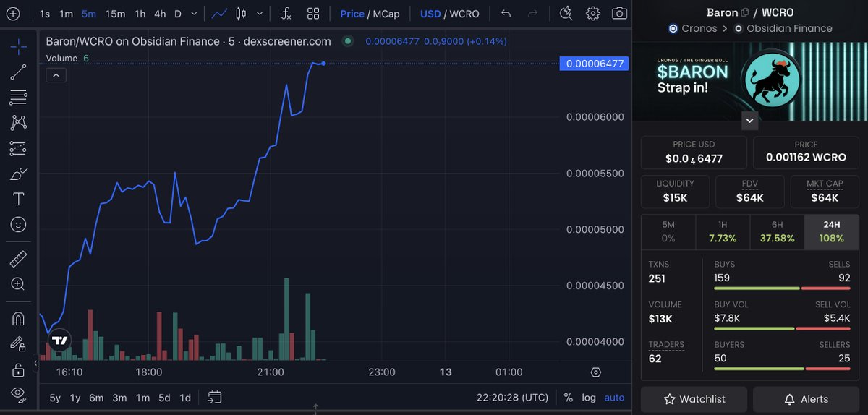Image resolution: width=868 pixels, height=415 pixels.
Task: Select the zoom in tool
Action: 19,284
